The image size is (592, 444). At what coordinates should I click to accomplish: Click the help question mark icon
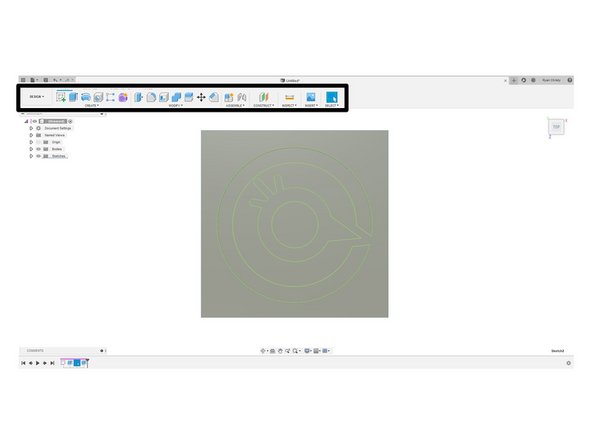(x=570, y=80)
